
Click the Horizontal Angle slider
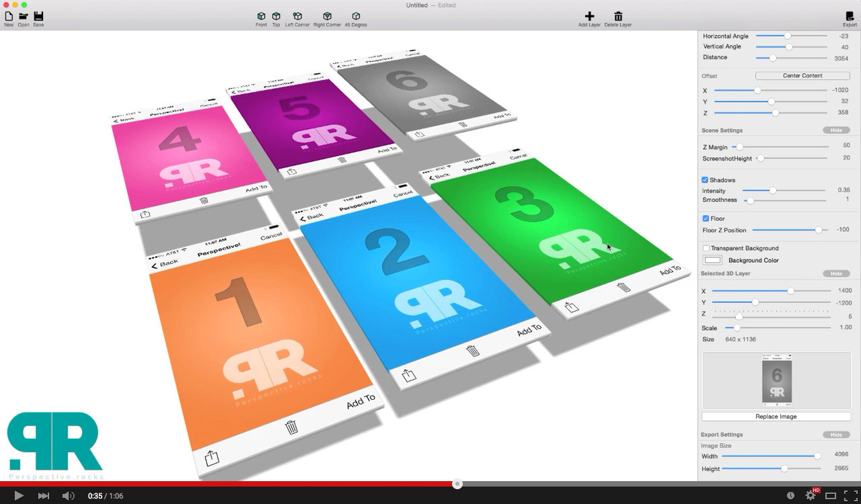(x=791, y=36)
